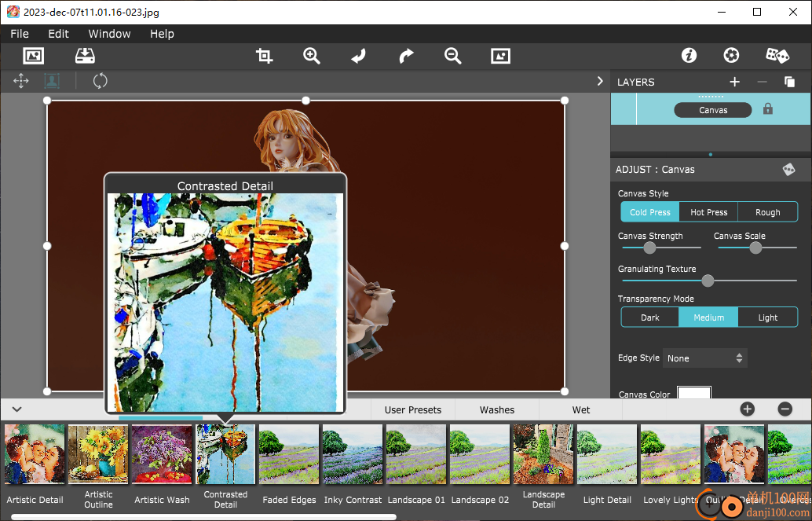Set Transparency Mode to Dark

(x=650, y=317)
